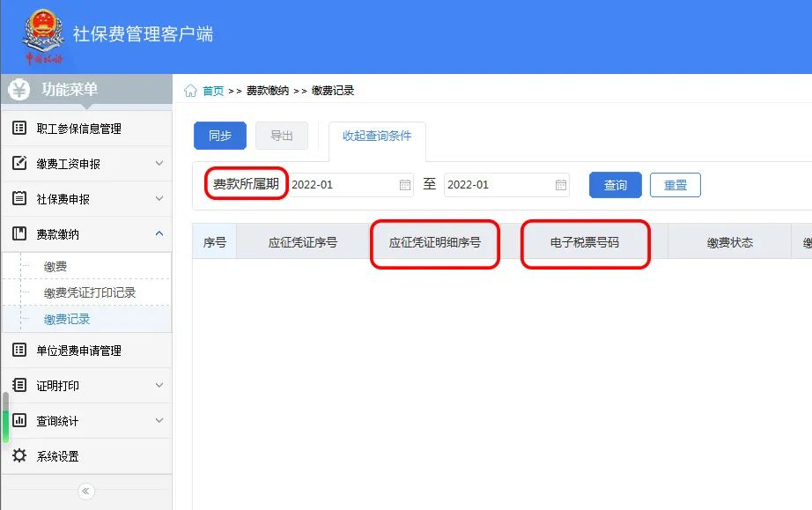Click the 系统设置 gear icon

pyautogui.click(x=19, y=456)
